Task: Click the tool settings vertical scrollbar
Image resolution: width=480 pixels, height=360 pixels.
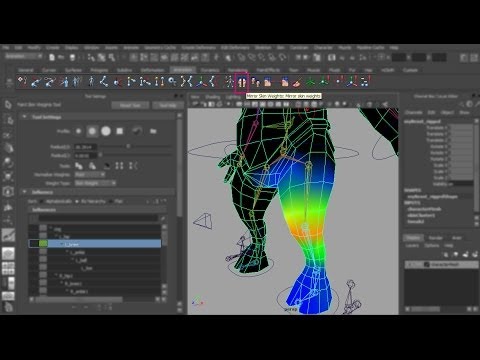Action: [180, 167]
